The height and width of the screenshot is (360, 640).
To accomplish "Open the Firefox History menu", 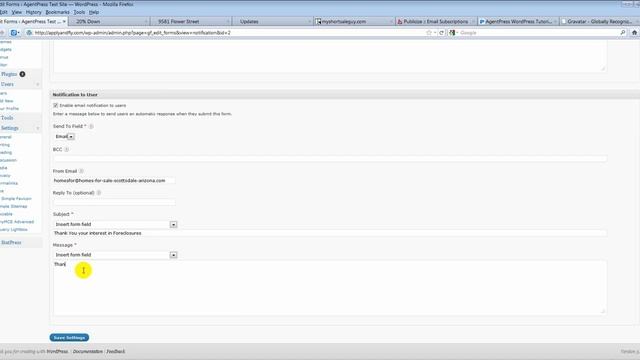I will [33, 12].
